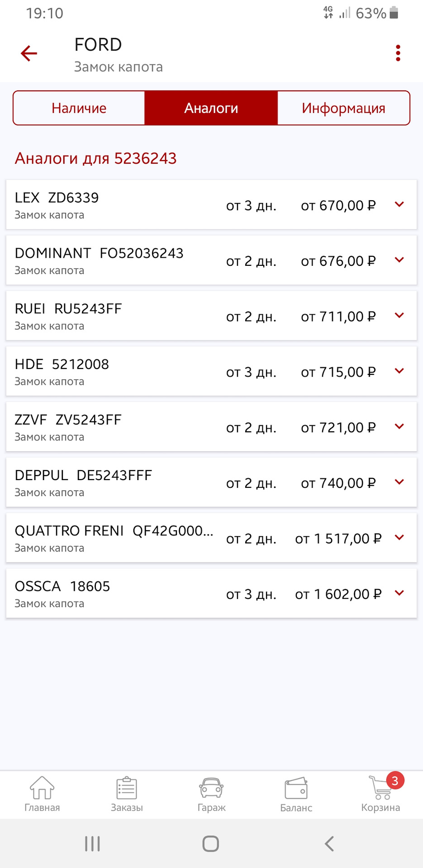Tap Android home button
The height and width of the screenshot is (868, 423).
(x=211, y=844)
